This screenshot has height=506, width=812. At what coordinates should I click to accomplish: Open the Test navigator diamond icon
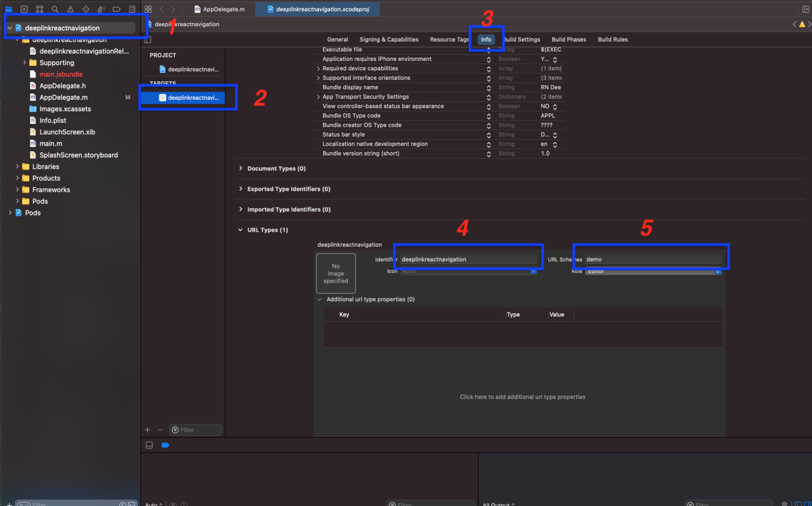tap(86, 9)
